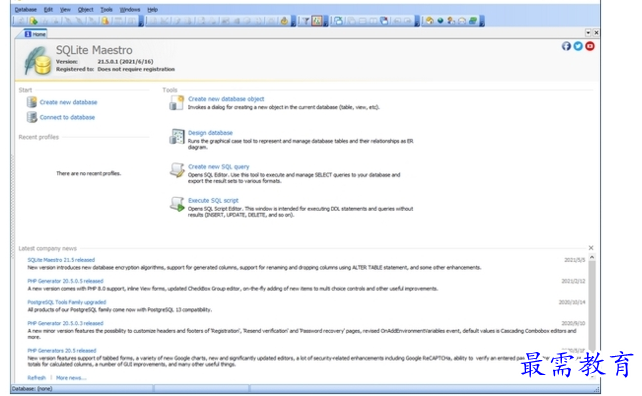Open PostgreSQL Tools Family upgraded news

pos(66,302)
